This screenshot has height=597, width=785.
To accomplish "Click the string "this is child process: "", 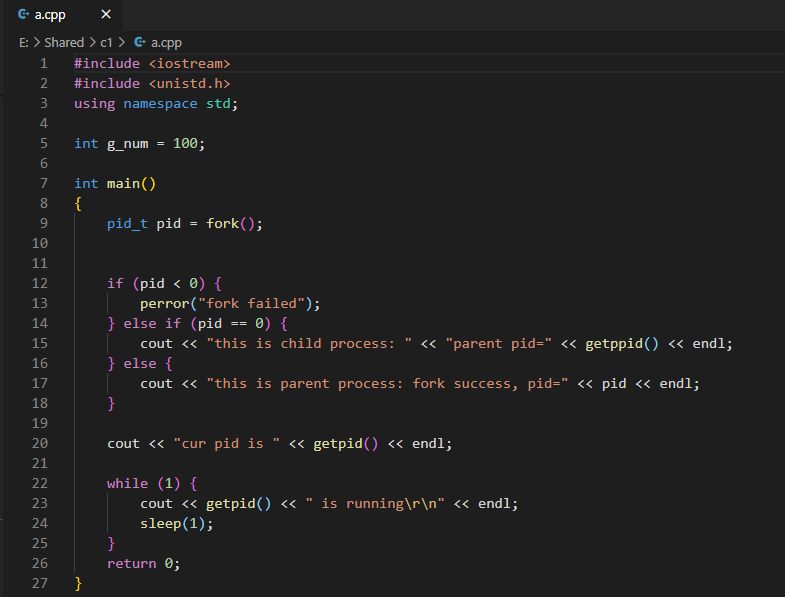I will tap(309, 344).
